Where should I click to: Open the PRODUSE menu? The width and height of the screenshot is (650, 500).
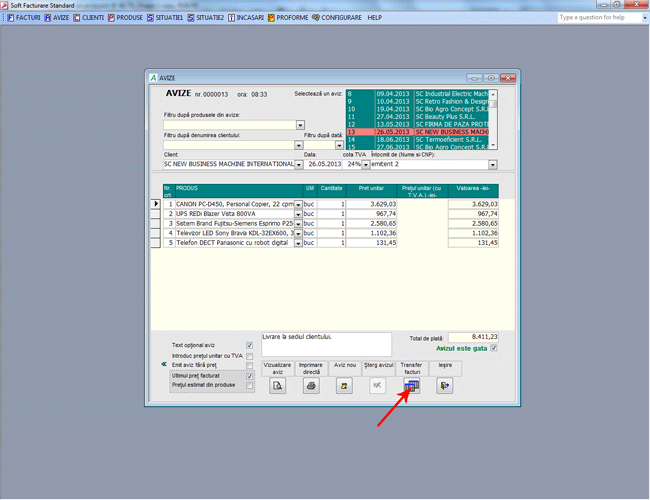125,17
